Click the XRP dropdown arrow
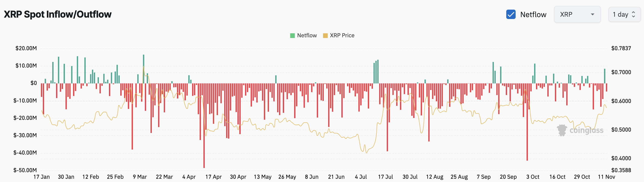The image size is (644, 182). pos(592,15)
